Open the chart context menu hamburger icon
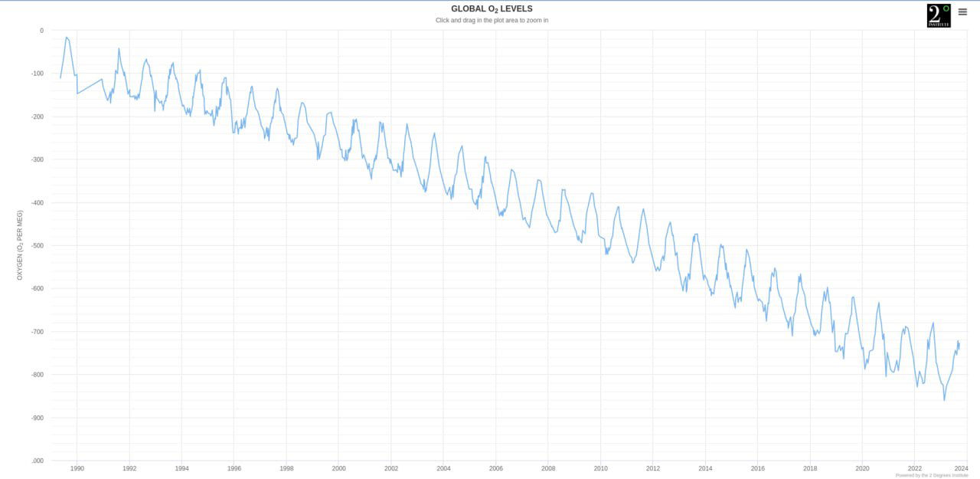Image resolution: width=980 pixels, height=479 pixels. (x=962, y=12)
